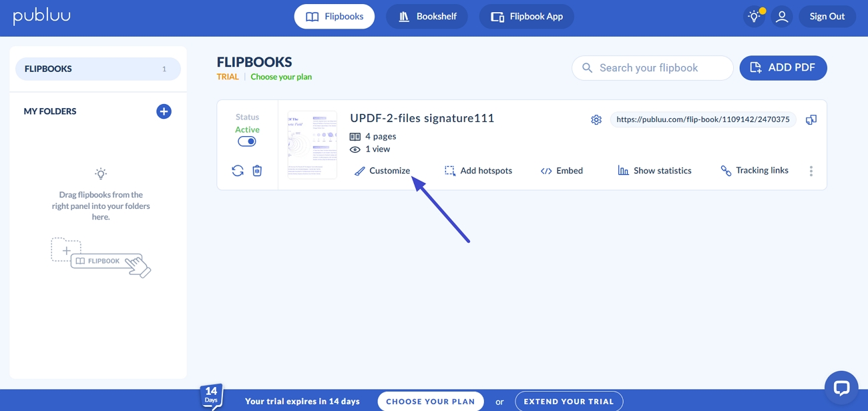This screenshot has width=868, height=411.
Task: Click the flipbook URL field
Action: coord(703,119)
